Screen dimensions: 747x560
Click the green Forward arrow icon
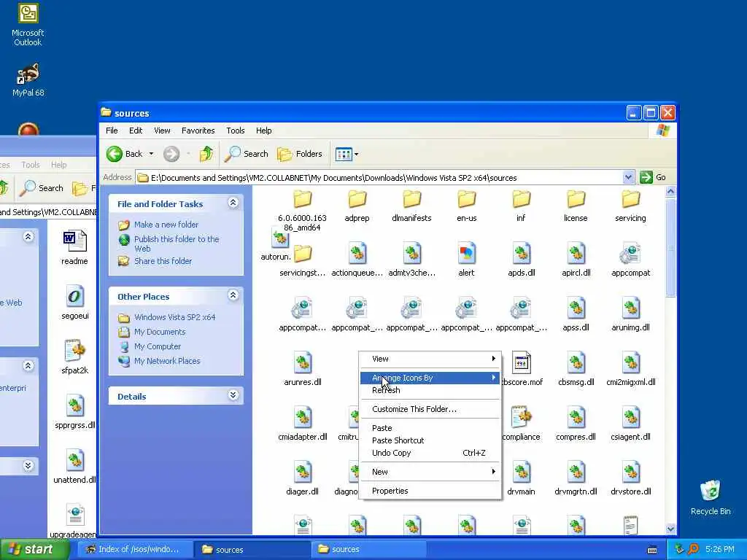click(171, 154)
